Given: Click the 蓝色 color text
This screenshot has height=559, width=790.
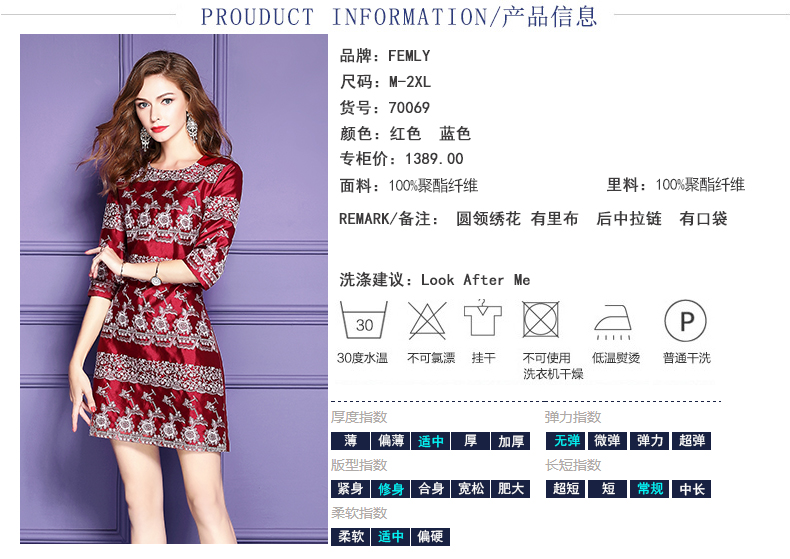Looking at the screenshot, I should (x=455, y=133).
